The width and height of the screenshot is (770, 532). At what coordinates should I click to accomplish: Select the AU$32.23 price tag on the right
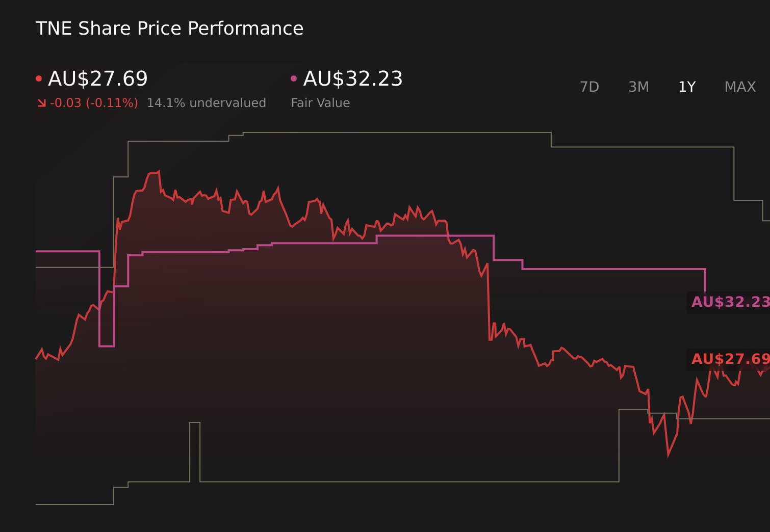pyautogui.click(x=729, y=302)
